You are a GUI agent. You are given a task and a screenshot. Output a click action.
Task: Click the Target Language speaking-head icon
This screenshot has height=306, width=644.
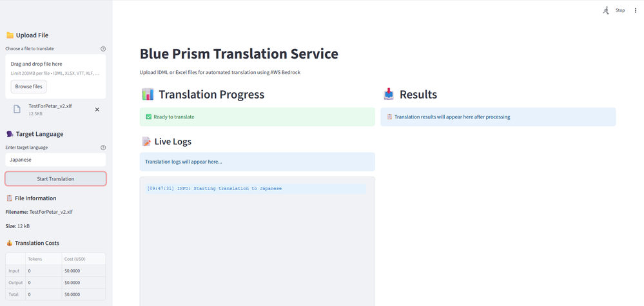(10, 134)
